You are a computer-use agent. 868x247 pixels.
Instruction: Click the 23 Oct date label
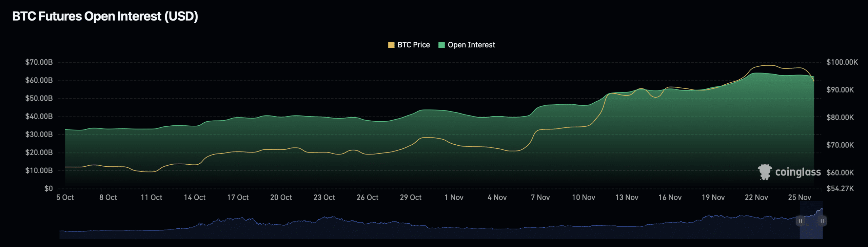coord(324,197)
